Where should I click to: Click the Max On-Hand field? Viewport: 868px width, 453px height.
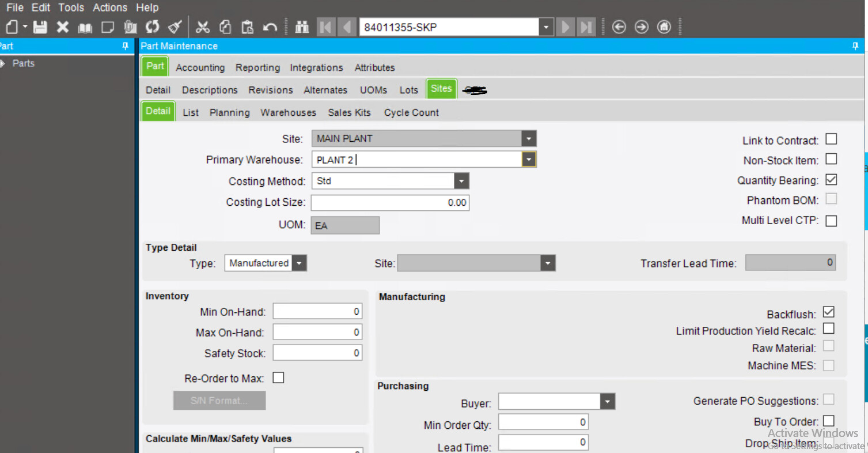click(x=317, y=333)
